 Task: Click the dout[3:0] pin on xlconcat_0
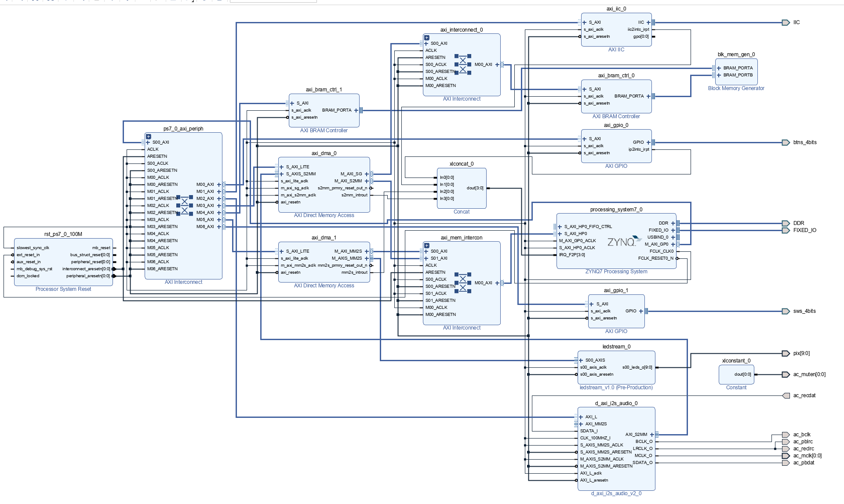click(x=475, y=188)
